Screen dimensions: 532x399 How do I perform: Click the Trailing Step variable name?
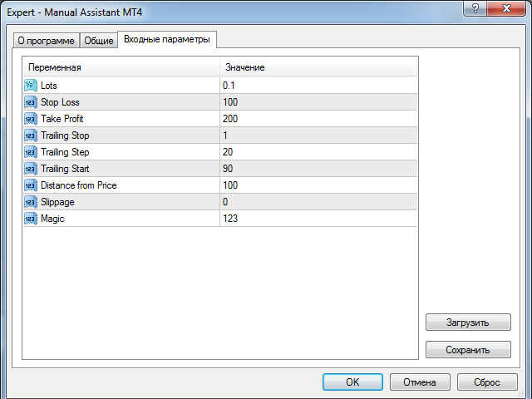tap(65, 152)
